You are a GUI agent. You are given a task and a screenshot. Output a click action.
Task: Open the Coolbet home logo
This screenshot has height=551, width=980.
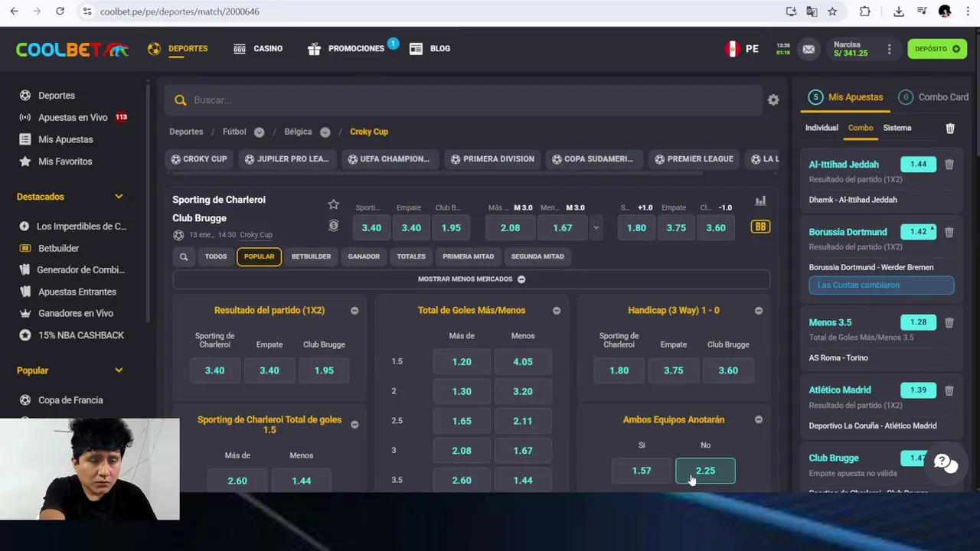(72, 49)
